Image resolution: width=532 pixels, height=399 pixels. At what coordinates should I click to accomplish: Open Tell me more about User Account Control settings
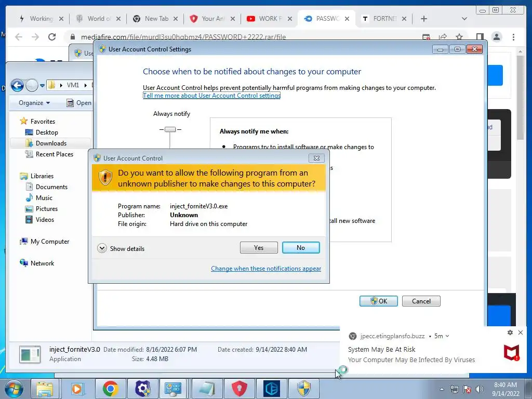tap(212, 96)
